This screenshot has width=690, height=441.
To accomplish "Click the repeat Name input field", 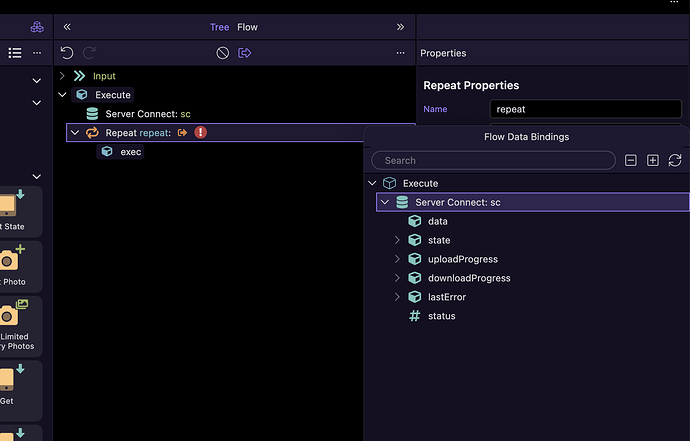I will point(571,109).
